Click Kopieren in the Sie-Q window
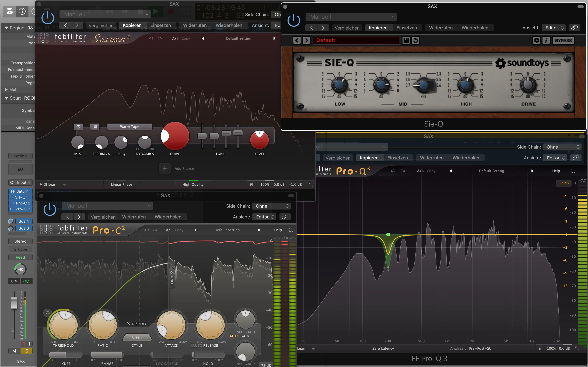Viewport: 588px width, 367px height. click(x=378, y=28)
